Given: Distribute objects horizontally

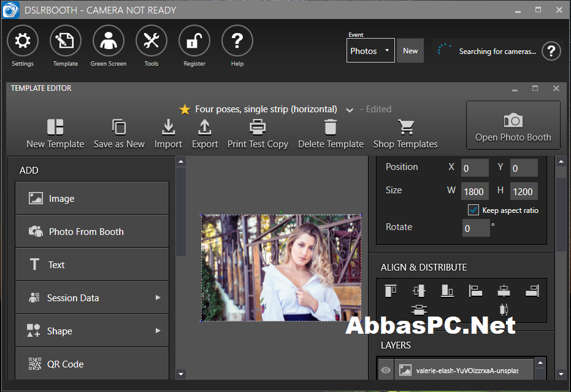Looking at the screenshot, I should pyautogui.click(x=504, y=310).
